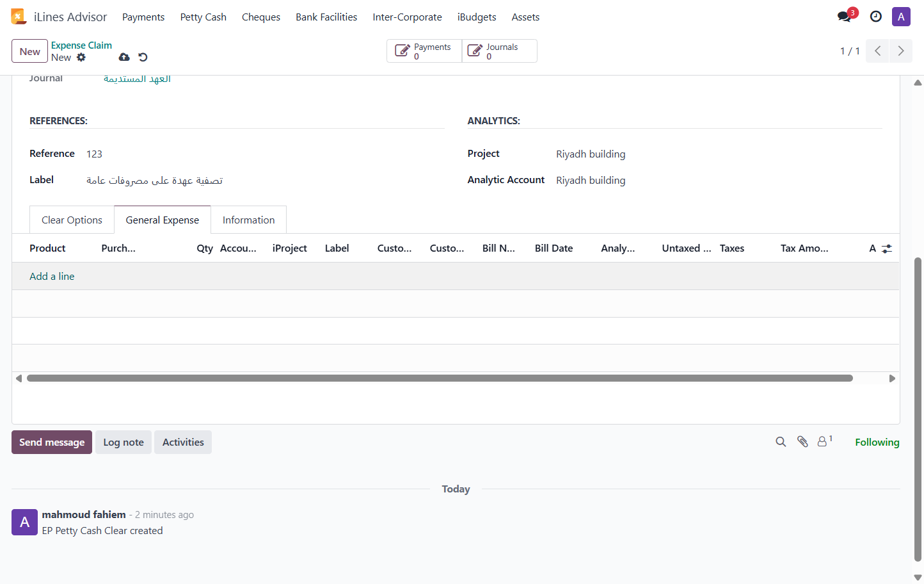Screen dimensions: 924x584
Task: Click mahmoud fahiem's avatar in the chatter
Action: [x=24, y=522]
